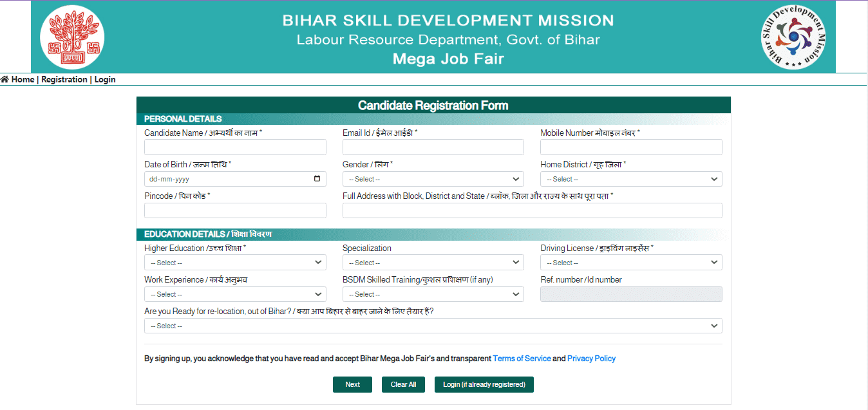Click Login (if already registered) button
868x410 pixels.
tap(484, 384)
